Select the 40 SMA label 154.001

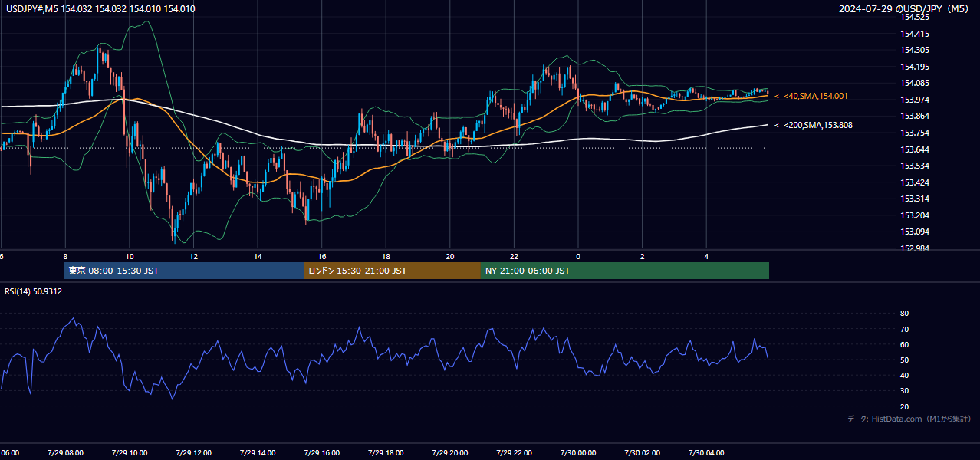click(x=811, y=96)
